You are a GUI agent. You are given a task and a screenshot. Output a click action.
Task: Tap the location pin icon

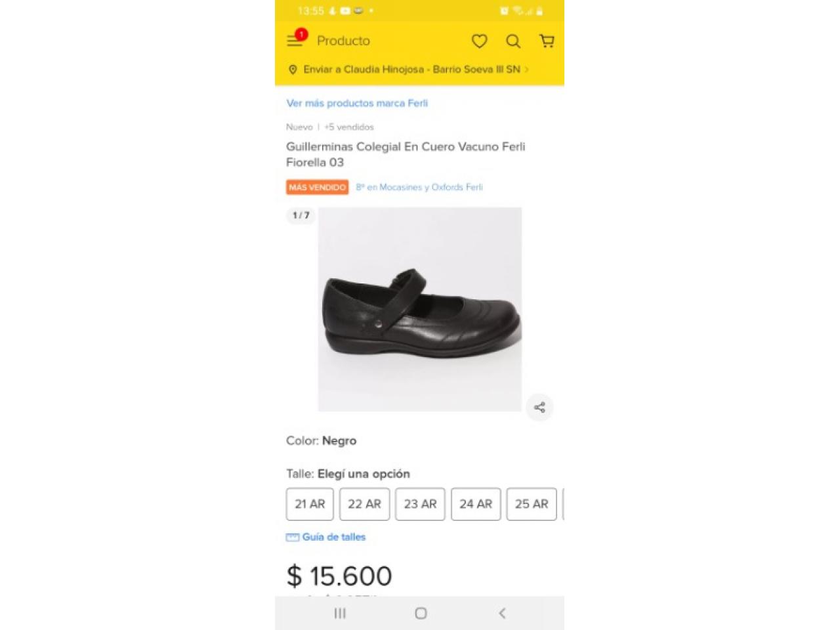[293, 70]
